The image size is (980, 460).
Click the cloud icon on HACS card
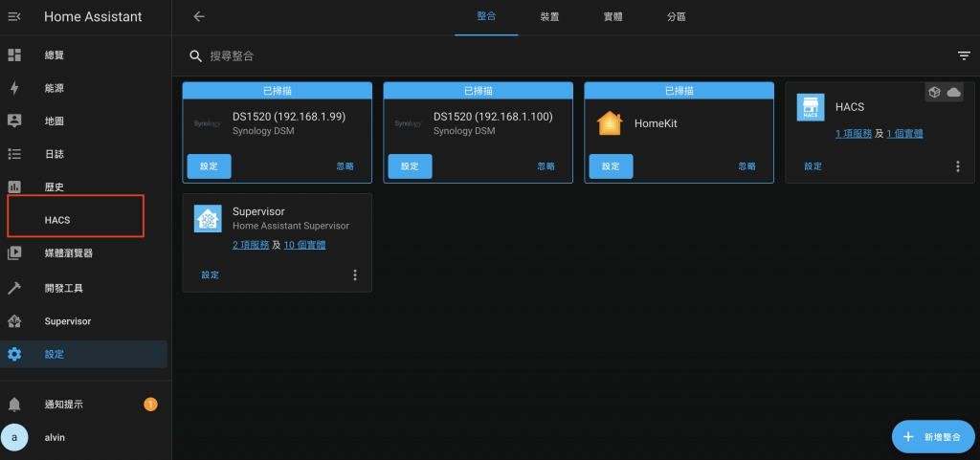click(953, 93)
